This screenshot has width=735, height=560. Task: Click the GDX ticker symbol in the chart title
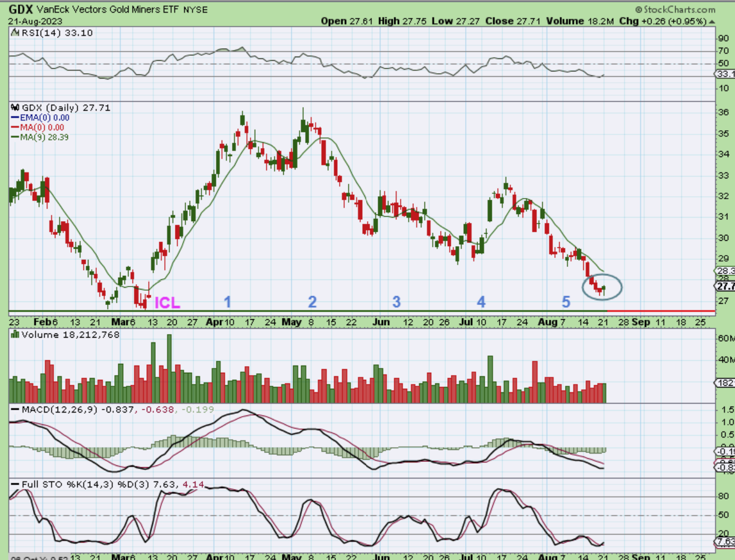(20, 10)
